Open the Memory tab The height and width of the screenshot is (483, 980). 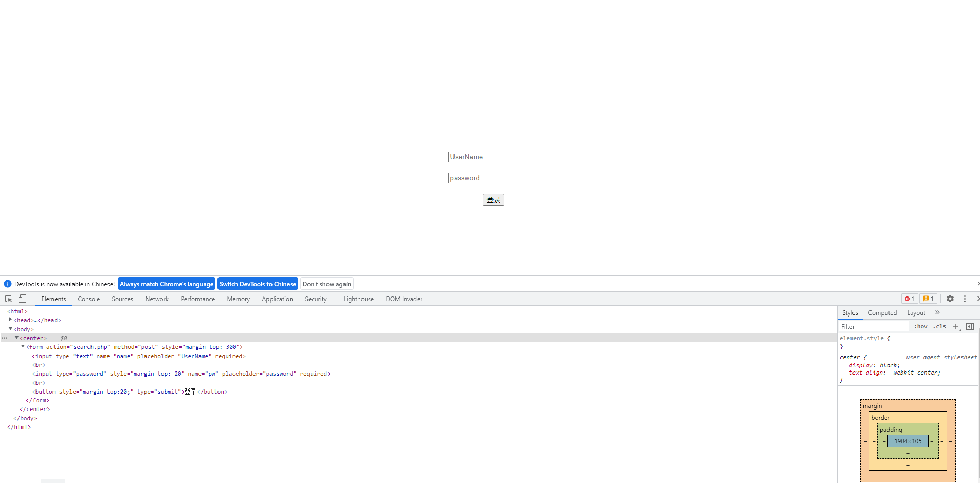[239, 299]
